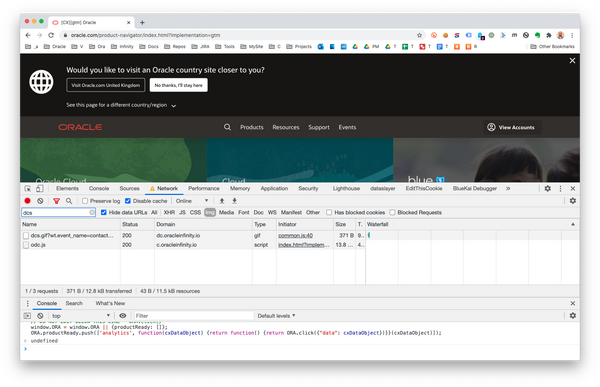Open Network panel settings gear
This screenshot has width=600, height=387.
pyautogui.click(x=572, y=201)
